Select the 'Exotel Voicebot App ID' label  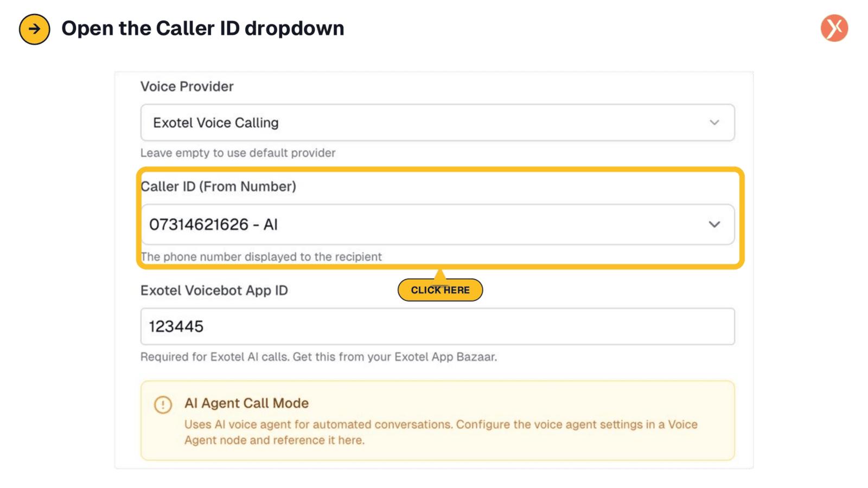coord(214,291)
